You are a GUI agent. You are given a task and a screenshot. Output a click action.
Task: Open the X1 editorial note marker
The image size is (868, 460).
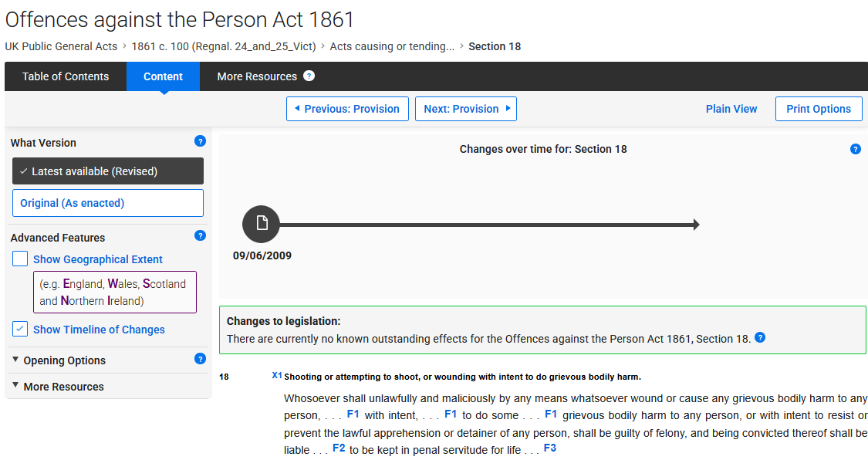coord(277,376)
